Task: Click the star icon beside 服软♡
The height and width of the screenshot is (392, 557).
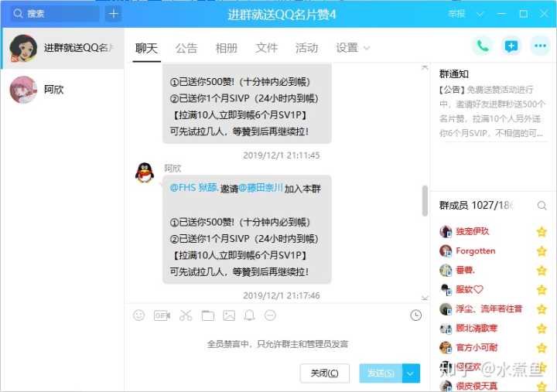Action: 542,290
